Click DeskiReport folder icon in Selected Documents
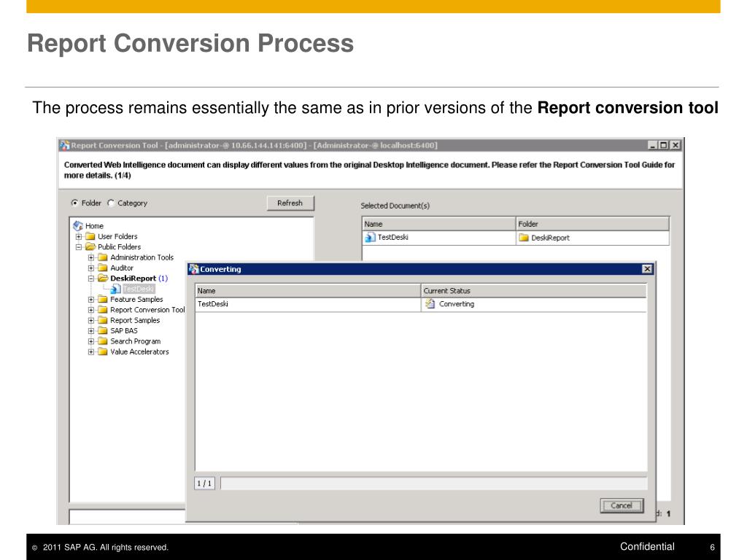The width and height of the screenshot is (747, 560). [524, 237]
